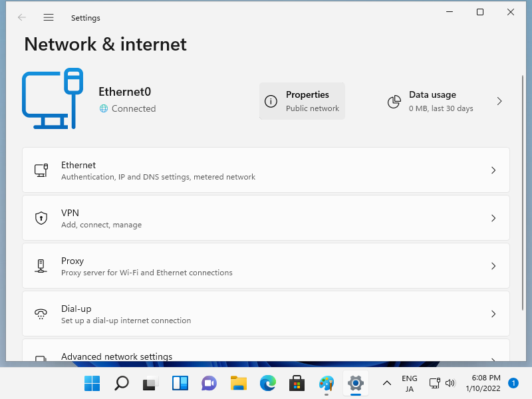Click the Proxy server icon
Viewport: 532px width, 399px height.
41,266
